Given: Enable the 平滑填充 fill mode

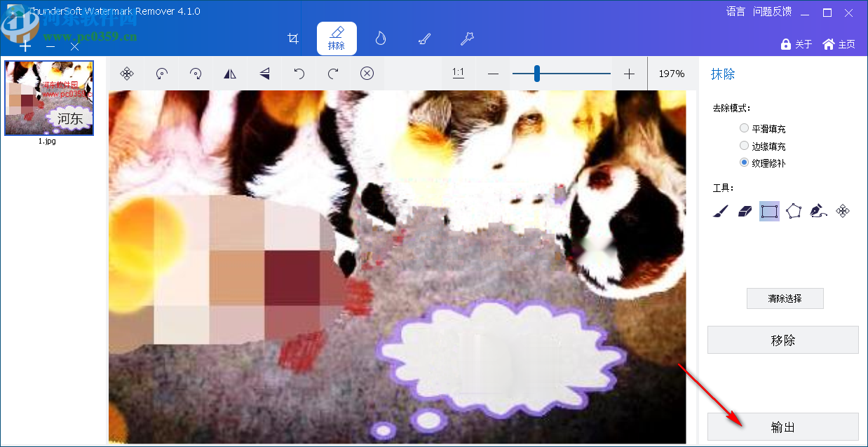Looking at the screenshot, I should pyautogui.click(x=743, y=128).
